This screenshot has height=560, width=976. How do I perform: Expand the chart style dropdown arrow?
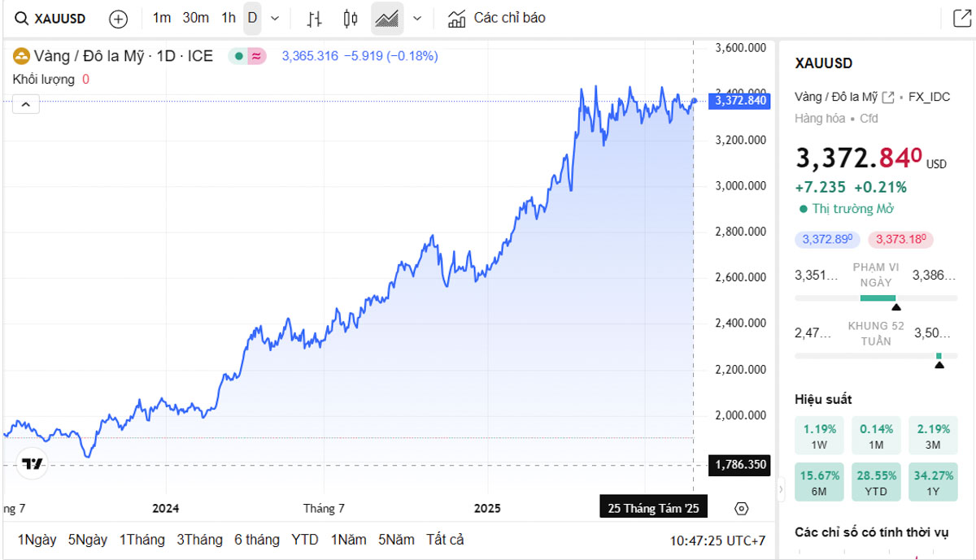417,19
